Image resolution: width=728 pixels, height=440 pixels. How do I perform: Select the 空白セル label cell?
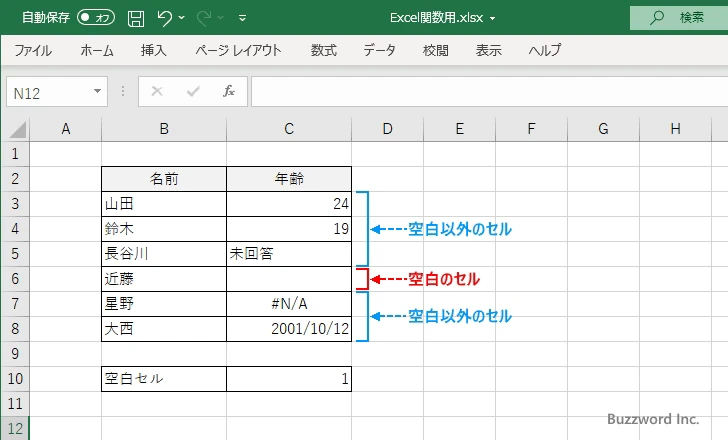pos(164,379)
